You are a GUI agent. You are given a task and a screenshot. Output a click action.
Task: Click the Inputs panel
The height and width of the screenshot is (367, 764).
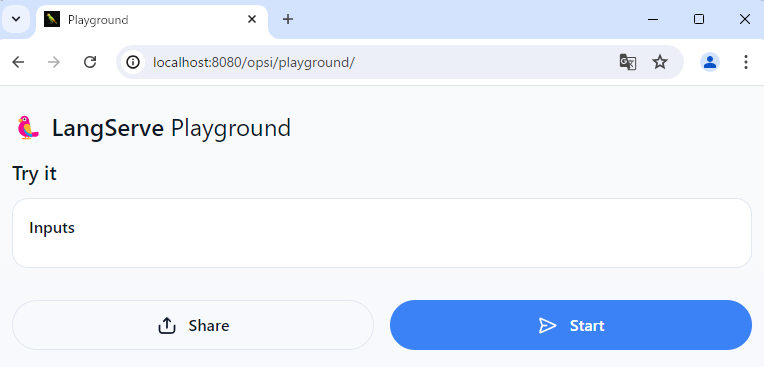tap(382, 233)
